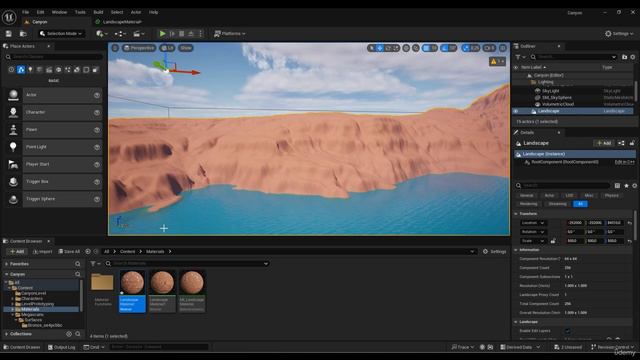Click the surface snapping icon in viewport

[416, 48]
